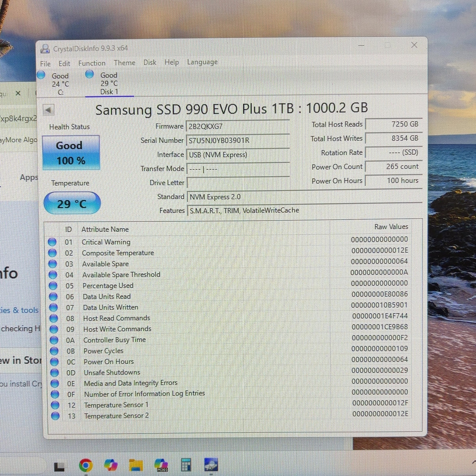Close the CrystalDiskInfo window
Image resolution: width=476 pixels, height=476 pixels.
[x=414, y=45]
